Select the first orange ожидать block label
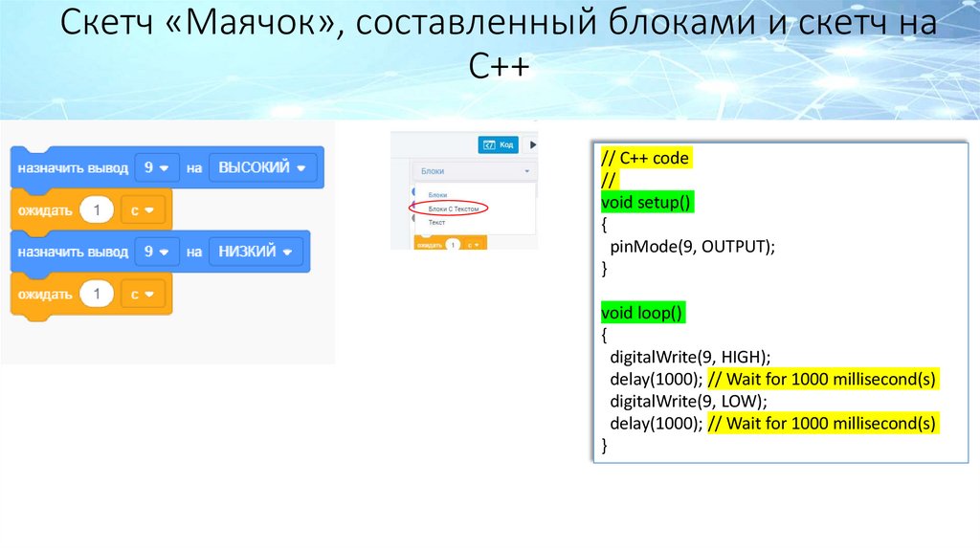Screen dimensions: 980x549 45,210
